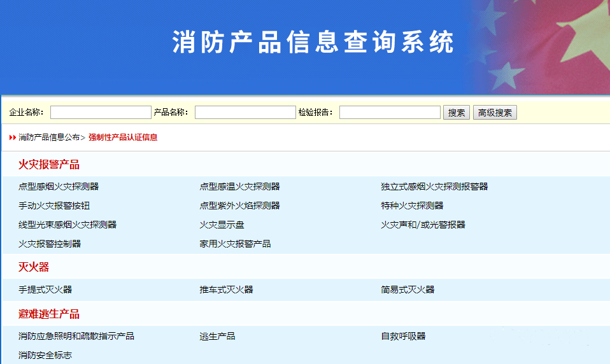Focus the 产品名称 text box

(x=245, y=113)
